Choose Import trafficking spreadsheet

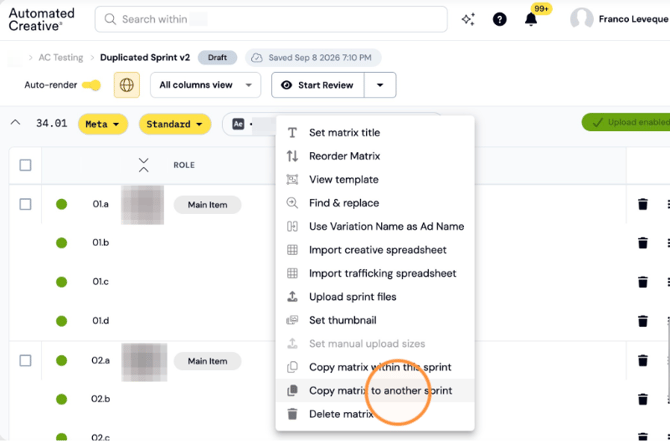pos(375,273)
